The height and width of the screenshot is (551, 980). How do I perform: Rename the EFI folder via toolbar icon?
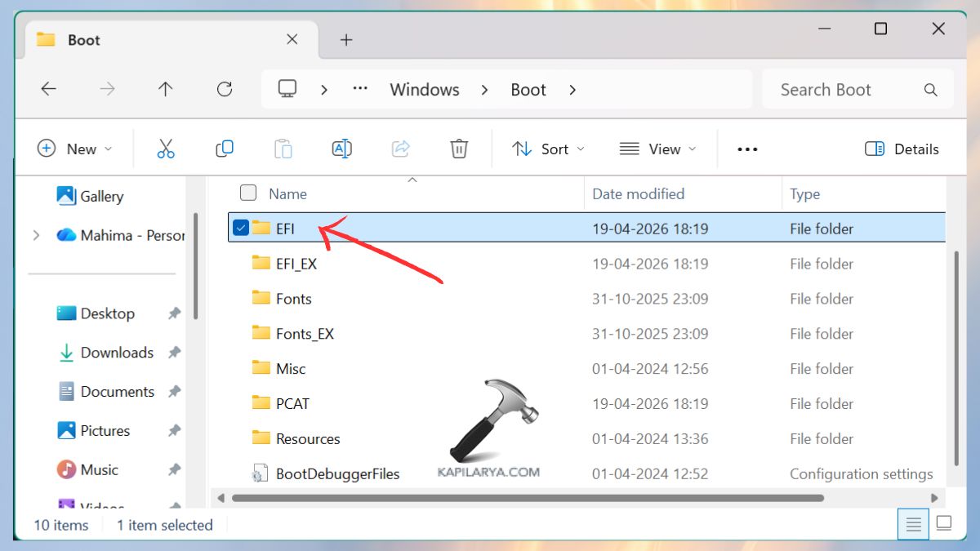pyautogui.click(x=342, y=149)
